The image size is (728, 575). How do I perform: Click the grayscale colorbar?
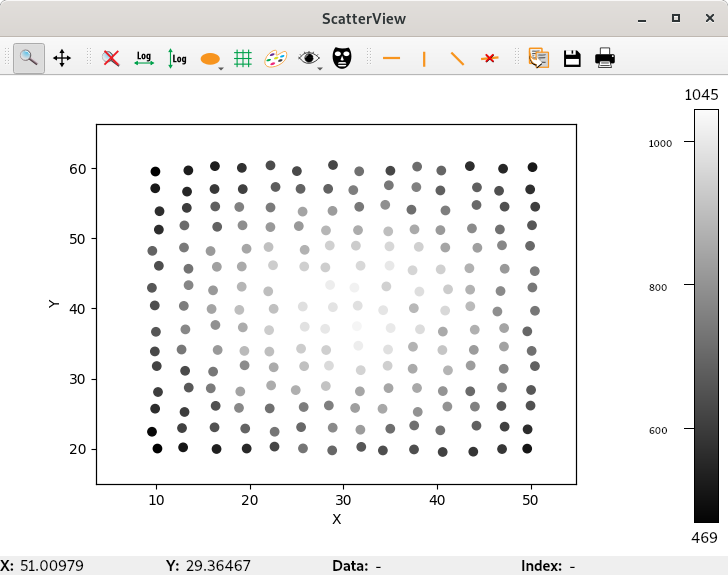pos(706,315)
